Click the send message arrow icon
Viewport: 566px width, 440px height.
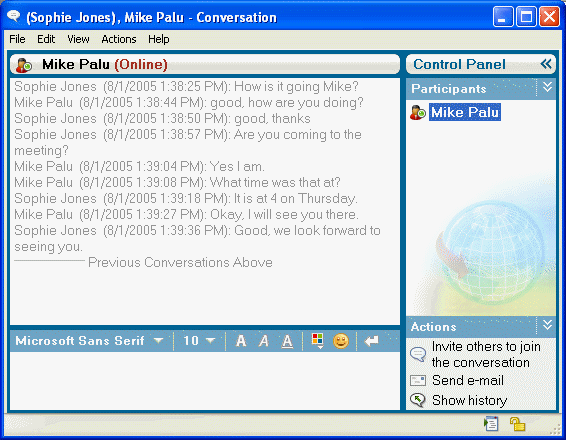(x=371, y=341)
